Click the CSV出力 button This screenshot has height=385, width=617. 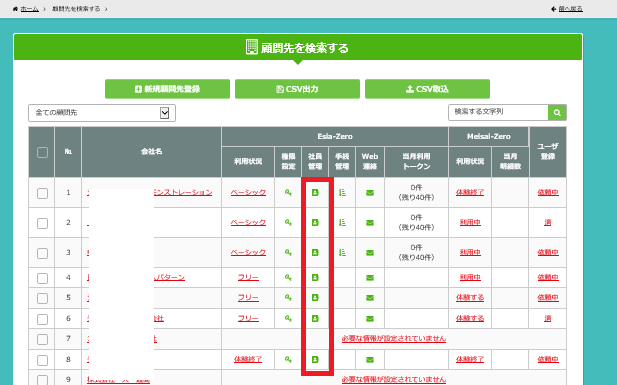coord(297,89)
